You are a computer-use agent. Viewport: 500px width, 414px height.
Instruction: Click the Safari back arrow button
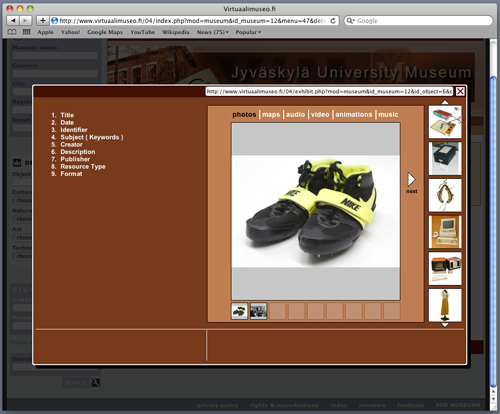pyautogui.click(x=13, y=21)
